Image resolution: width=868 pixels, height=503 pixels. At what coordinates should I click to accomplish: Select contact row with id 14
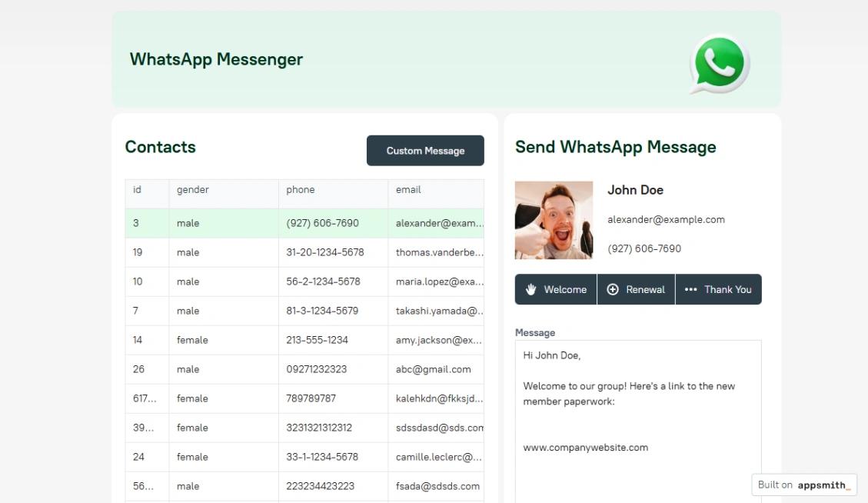304,340
